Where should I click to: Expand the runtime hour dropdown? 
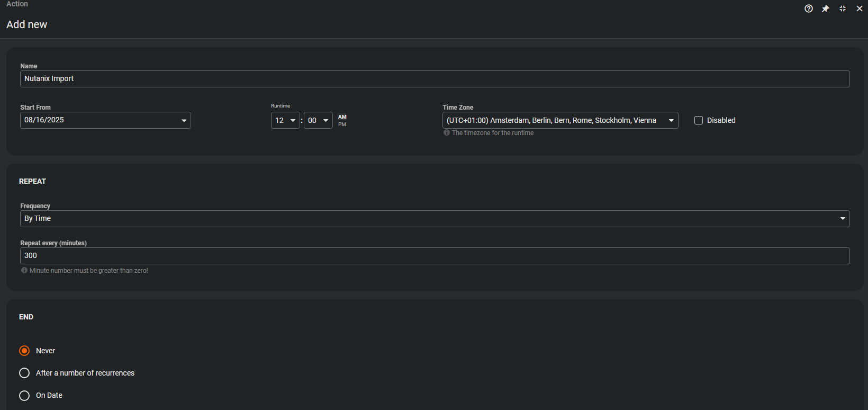point(292,120)
